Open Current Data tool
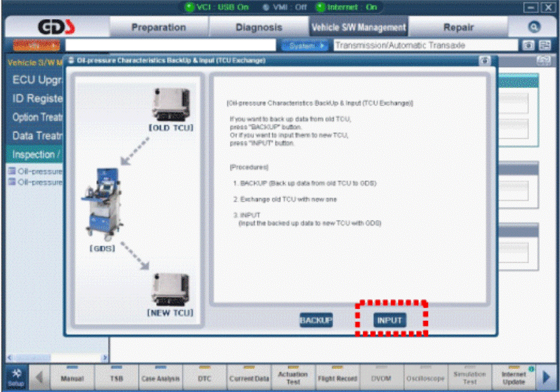Screen dimensions: 560x392 click(249, 378)
